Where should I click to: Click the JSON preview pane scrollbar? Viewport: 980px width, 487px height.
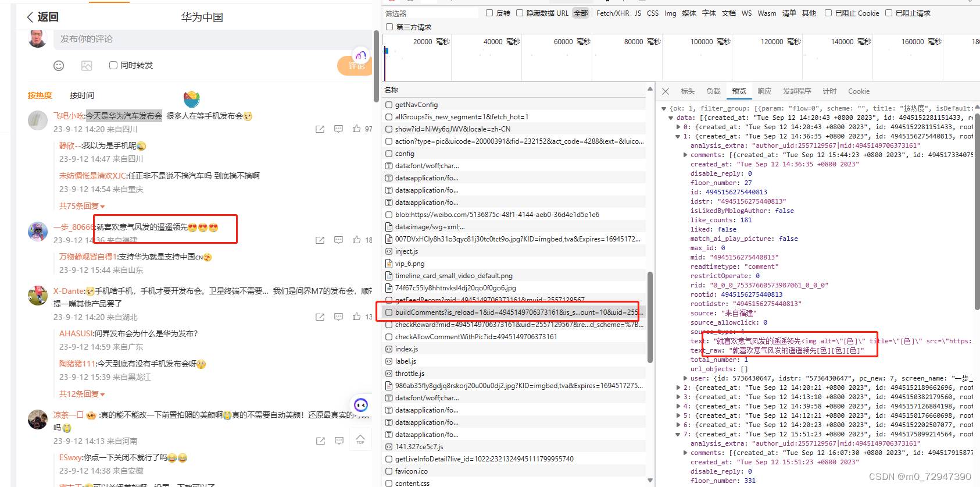coord(977,211)
